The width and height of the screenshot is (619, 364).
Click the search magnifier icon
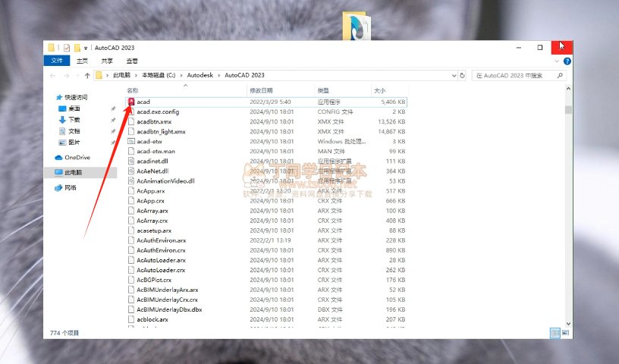point(560,75)
